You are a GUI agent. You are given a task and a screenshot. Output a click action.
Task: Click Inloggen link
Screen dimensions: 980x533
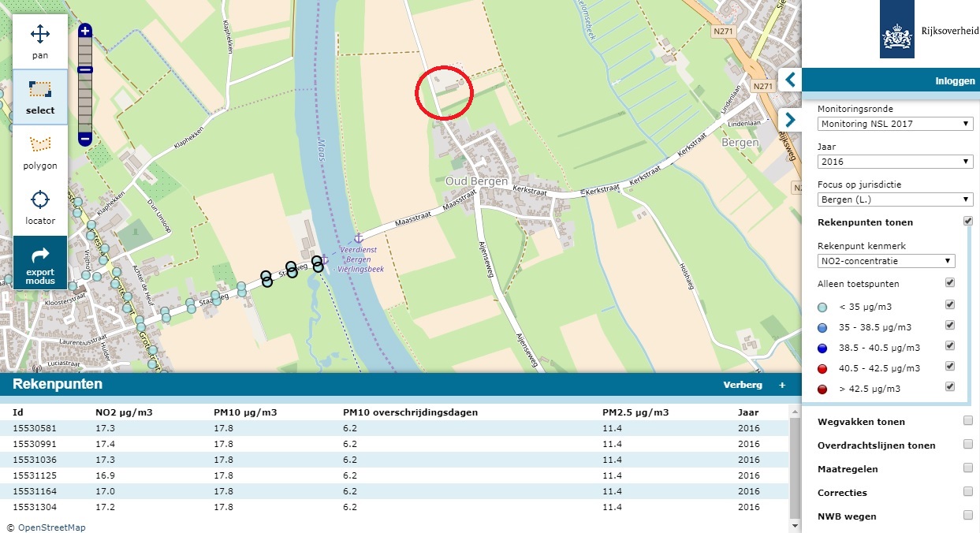[955, 80]
